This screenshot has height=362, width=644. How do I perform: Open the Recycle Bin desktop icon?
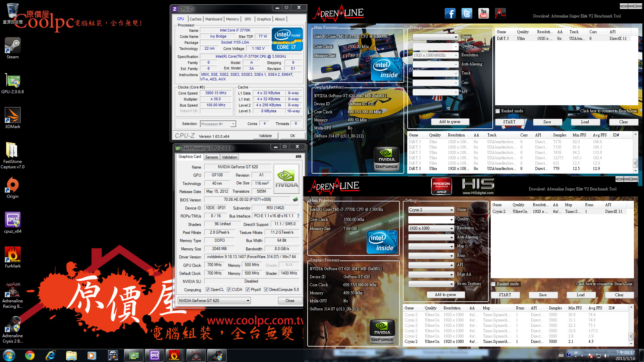point(13,13)
